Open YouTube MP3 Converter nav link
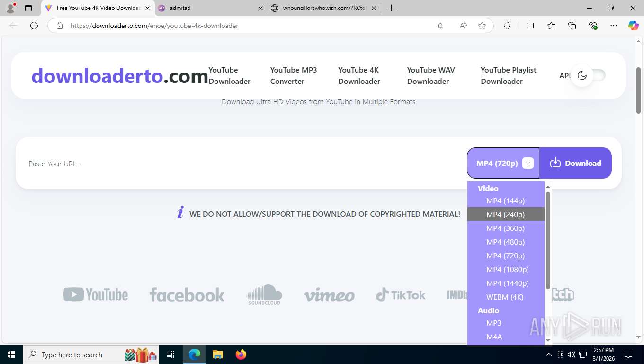Screen dimensions: 644x364 (294, 75)
